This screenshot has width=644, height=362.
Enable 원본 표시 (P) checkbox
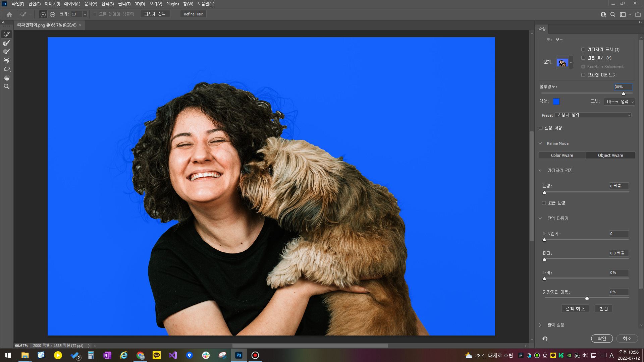583,58
